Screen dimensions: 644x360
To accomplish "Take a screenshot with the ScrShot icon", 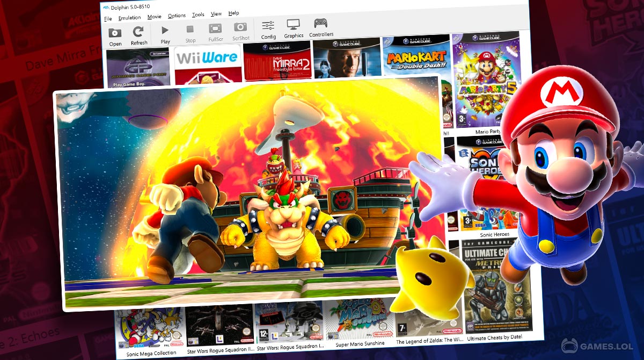I will [241, 31].
